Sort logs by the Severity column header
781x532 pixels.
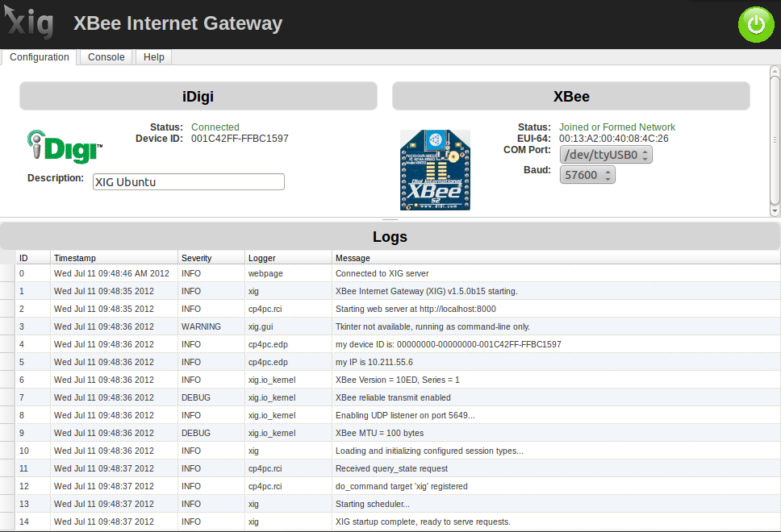click(211, 258)
